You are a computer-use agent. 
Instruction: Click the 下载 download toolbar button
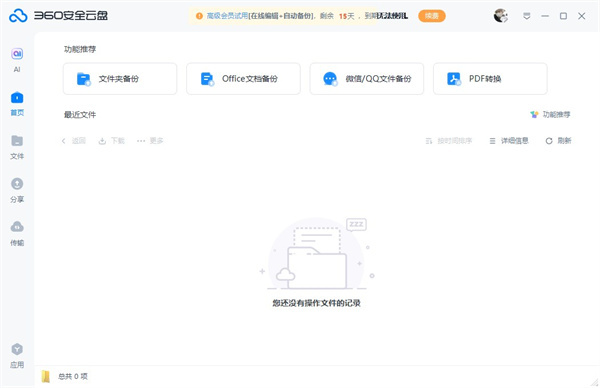coord(112,141)
